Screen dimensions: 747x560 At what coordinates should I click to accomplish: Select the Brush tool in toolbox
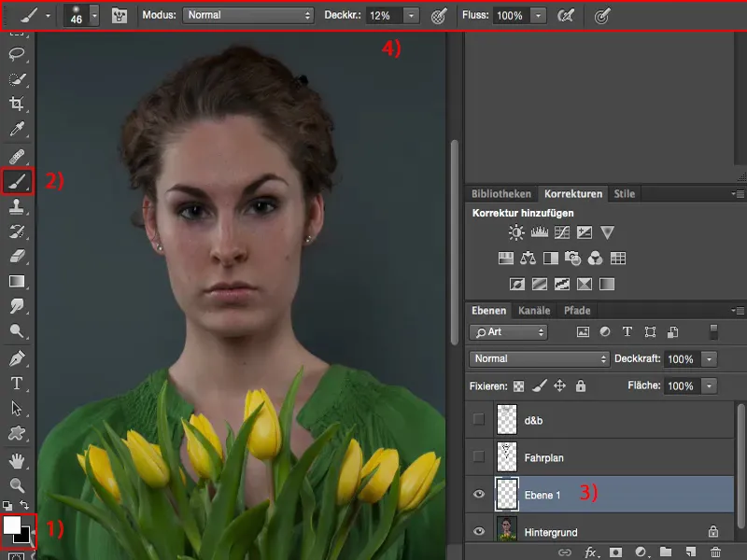tap(17, 181)
